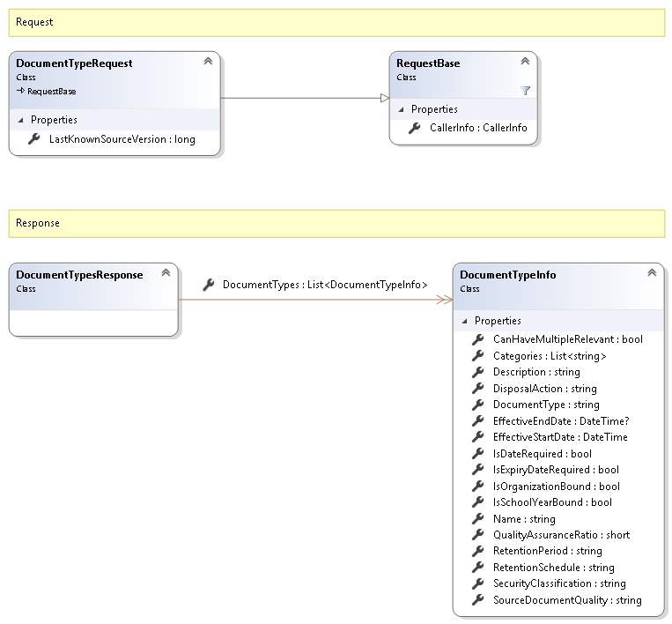Click the inheritance arrow icon under DocumentTypeRequest
Viewport: 672px width, 624px height.
(x=20, y=91)
